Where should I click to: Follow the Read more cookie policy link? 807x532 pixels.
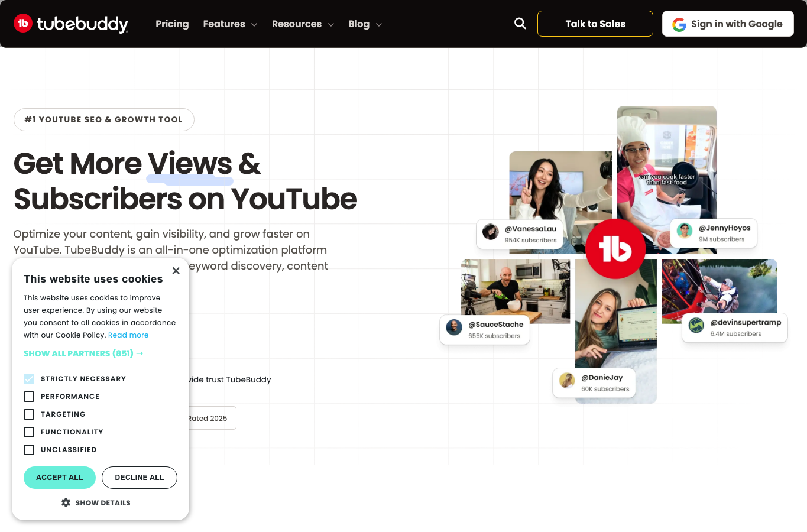[128, 335]
